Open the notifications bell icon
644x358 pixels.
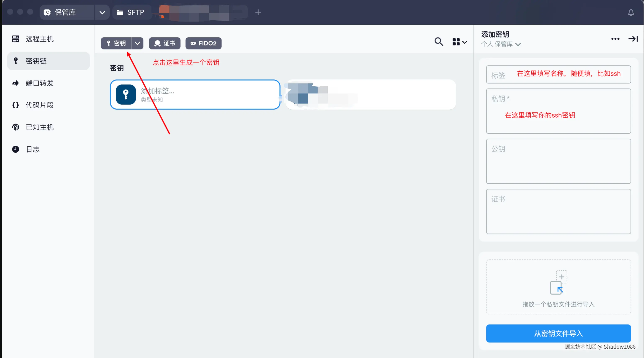pos(631,13)
